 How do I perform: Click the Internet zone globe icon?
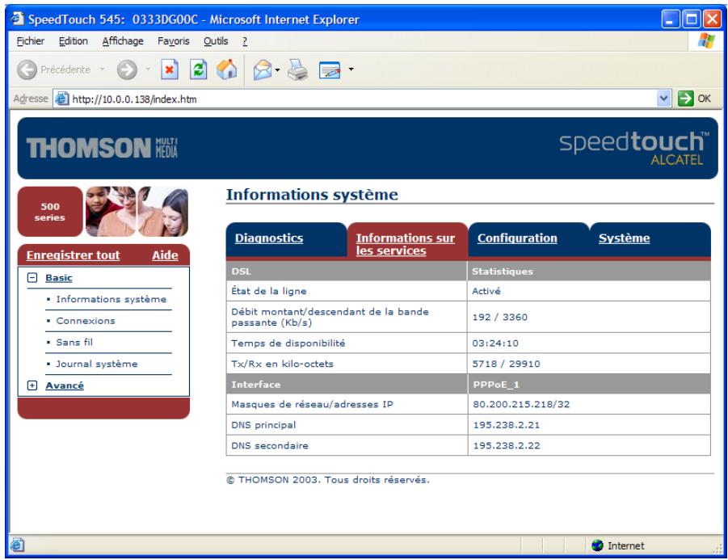tap(597, 545)
